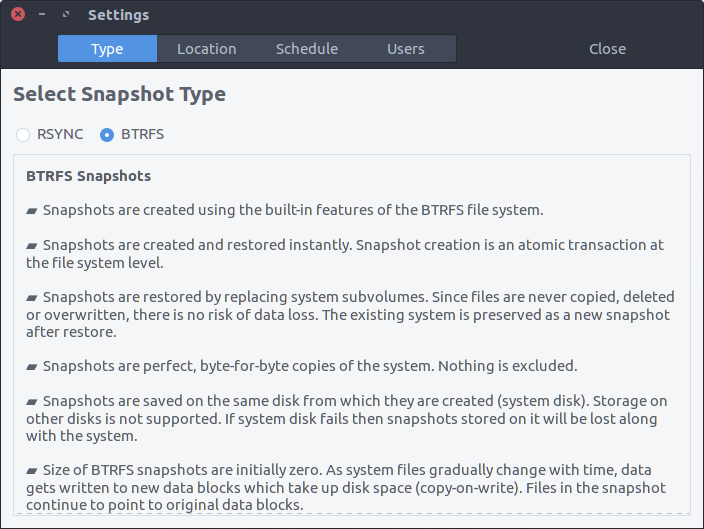This screenshot has height=529, width=704.
Task: Click the Close button in header bar
Action: click(x=607, y=48)
